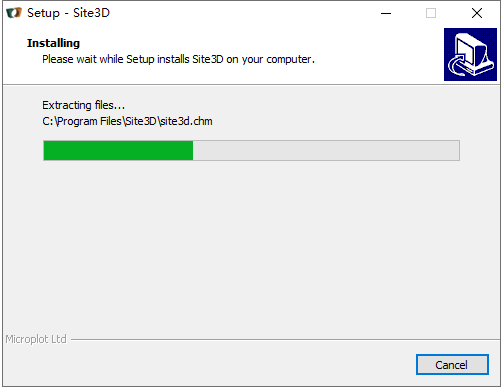This screenshot has height=389, width=503.
Task: Click the divider line under the white header
Action: pos(251,85)
